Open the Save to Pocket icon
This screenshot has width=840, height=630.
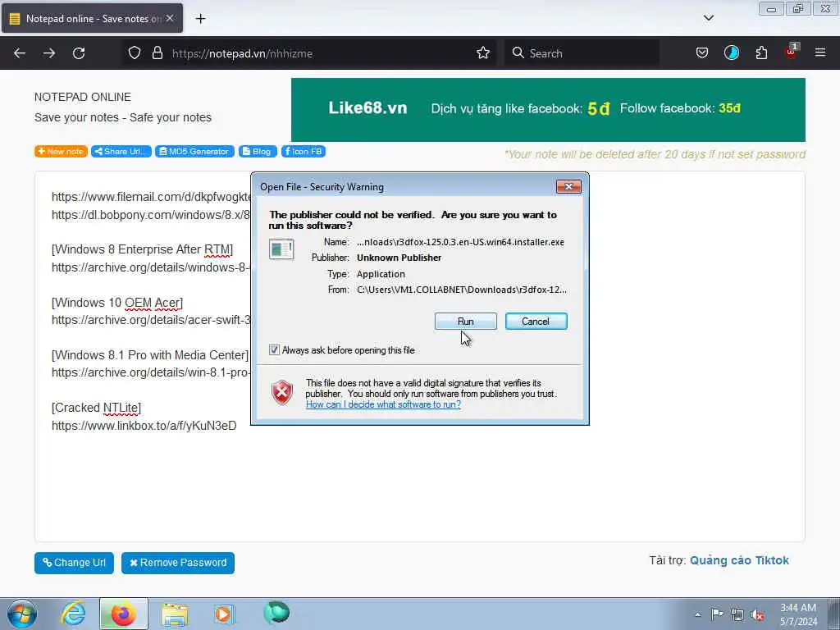[x=702, y=53]
